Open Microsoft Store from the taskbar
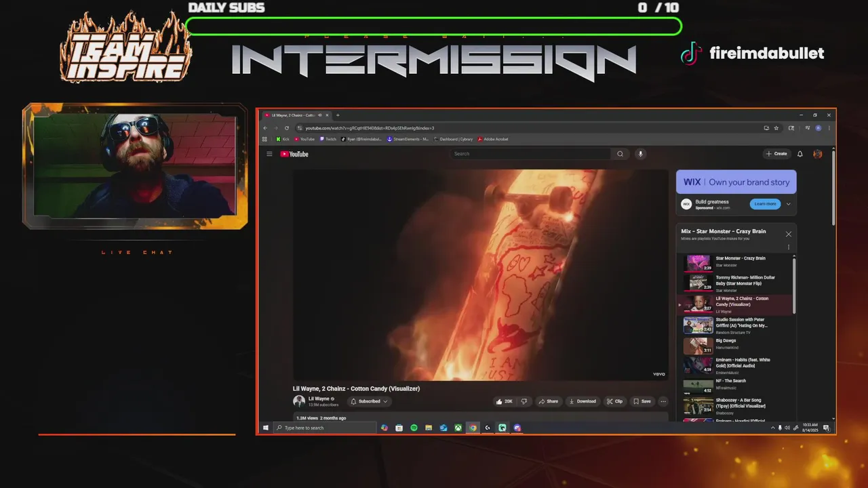Viewport: 868px width, 488px height. [399, 428]
